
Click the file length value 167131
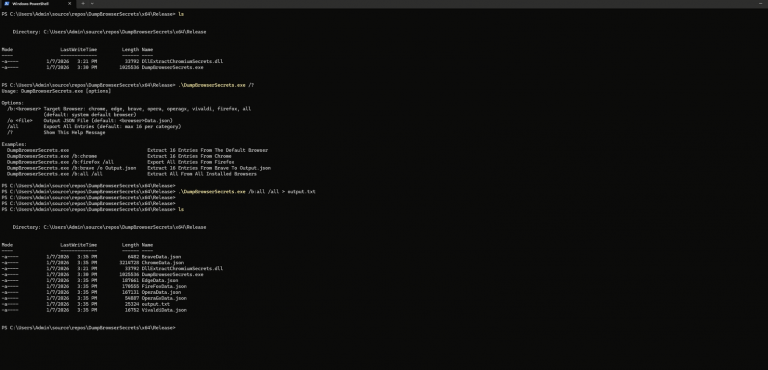(x=131, y=292)
